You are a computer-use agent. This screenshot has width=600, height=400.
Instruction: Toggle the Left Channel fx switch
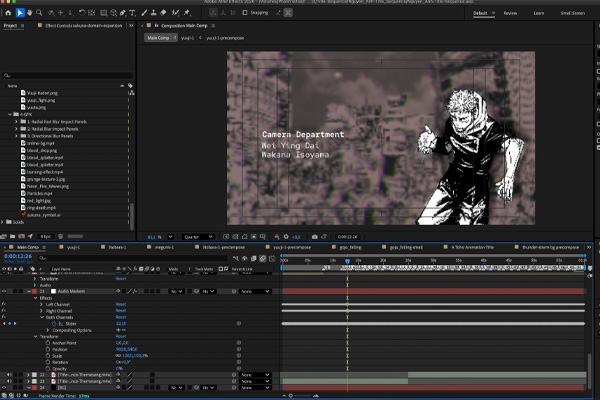(x=3, y=304)
